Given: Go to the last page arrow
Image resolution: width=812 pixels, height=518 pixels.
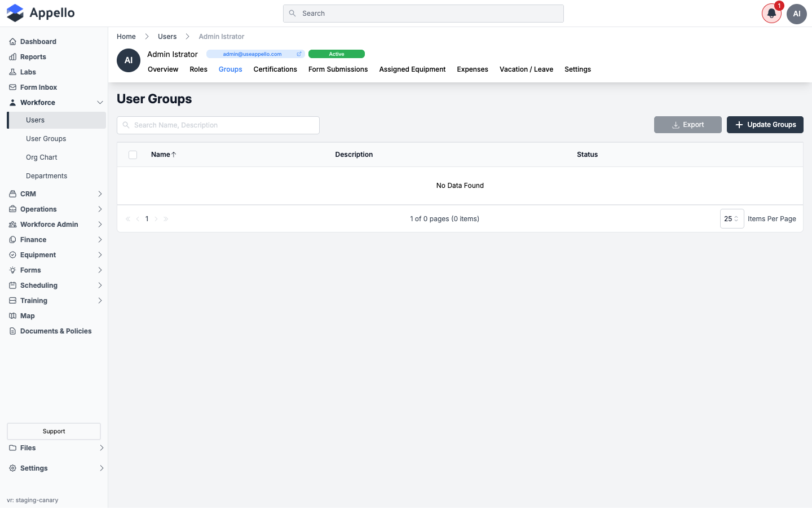Looking at the screenshot, I should click(166, 219).
